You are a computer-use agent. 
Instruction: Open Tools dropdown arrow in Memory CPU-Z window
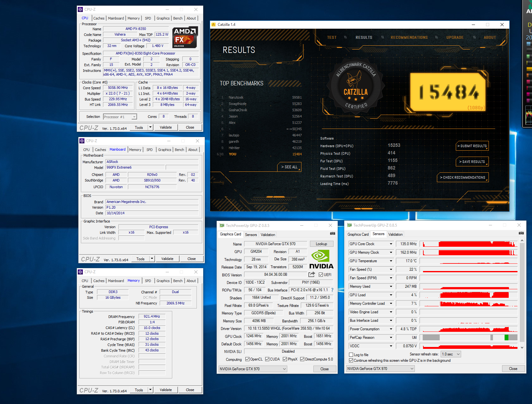(150, 390)
